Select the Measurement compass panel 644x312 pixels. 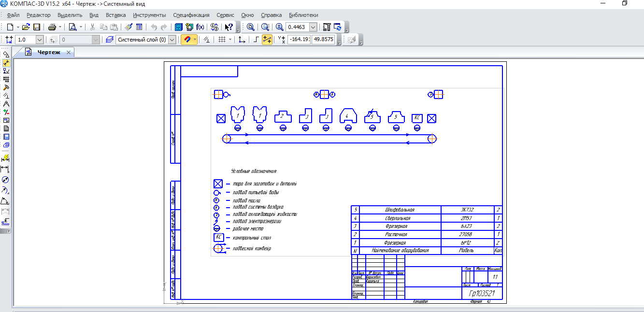[x=6, y=104]
